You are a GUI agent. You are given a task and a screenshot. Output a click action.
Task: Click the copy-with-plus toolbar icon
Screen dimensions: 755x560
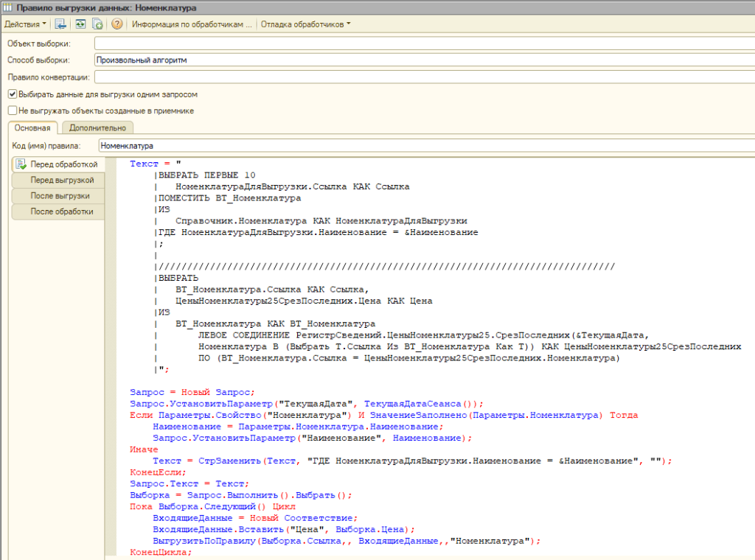97,24
